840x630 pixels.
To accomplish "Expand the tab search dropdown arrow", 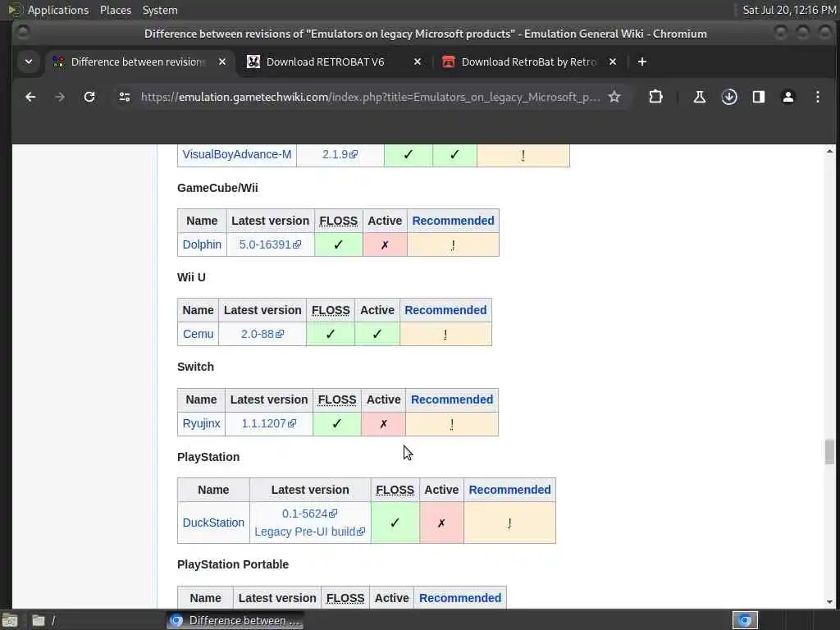I will (x=29, y=62).
